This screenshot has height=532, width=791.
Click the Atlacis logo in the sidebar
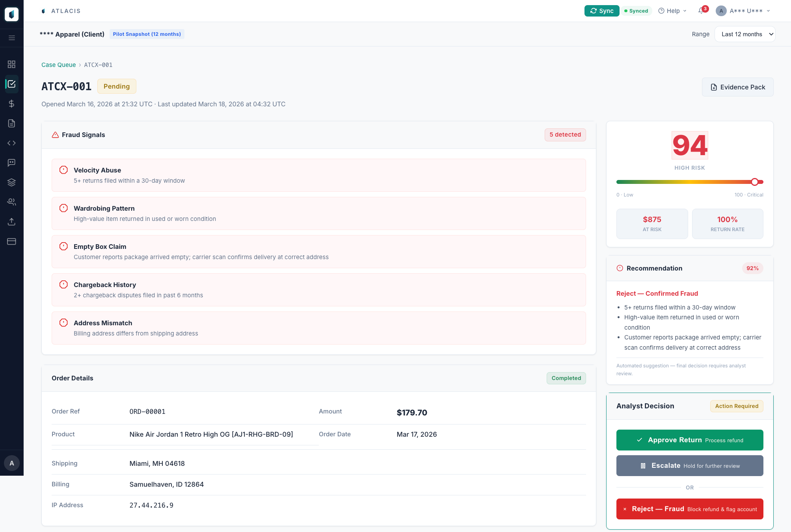tap(11, 14)
